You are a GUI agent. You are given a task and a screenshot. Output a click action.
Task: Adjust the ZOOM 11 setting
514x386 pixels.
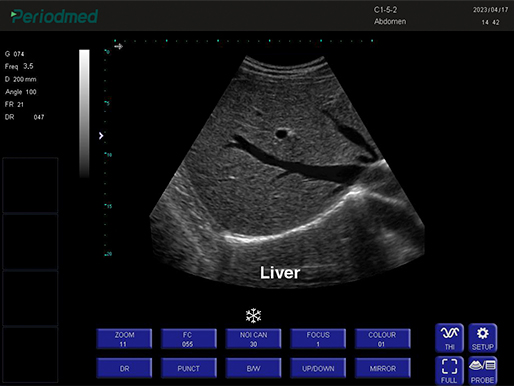pyautogui.click(x=124, y=339)
